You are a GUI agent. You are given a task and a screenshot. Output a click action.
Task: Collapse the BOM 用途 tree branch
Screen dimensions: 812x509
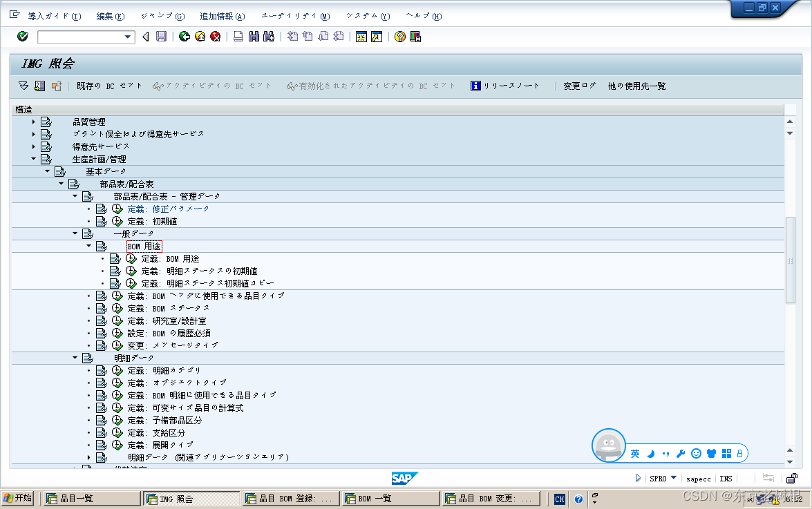point(88,245)
